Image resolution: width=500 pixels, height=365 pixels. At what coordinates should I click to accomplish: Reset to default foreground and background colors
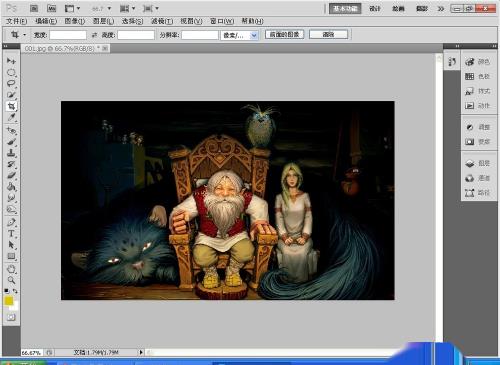pyautogui.click(x=6, y=291)
